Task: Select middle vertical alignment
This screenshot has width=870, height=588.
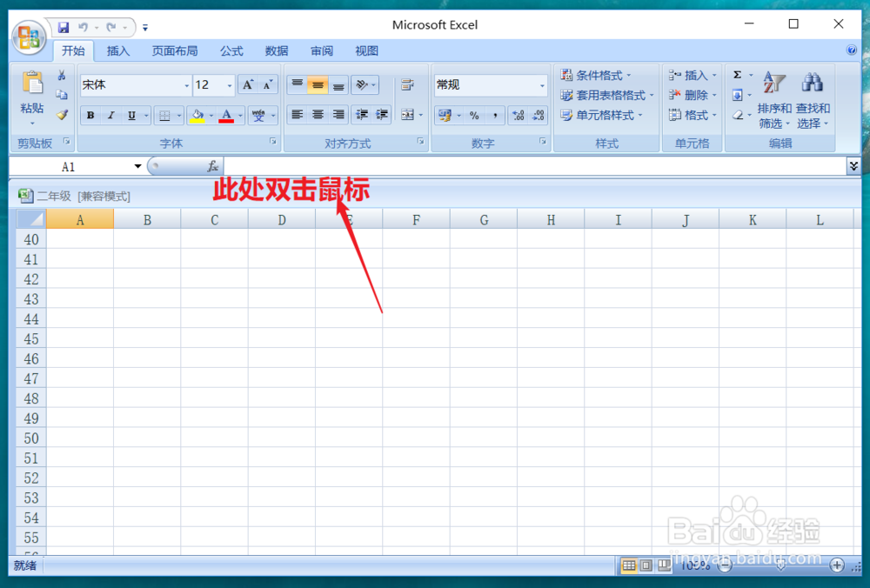Action: click(318, 85)
